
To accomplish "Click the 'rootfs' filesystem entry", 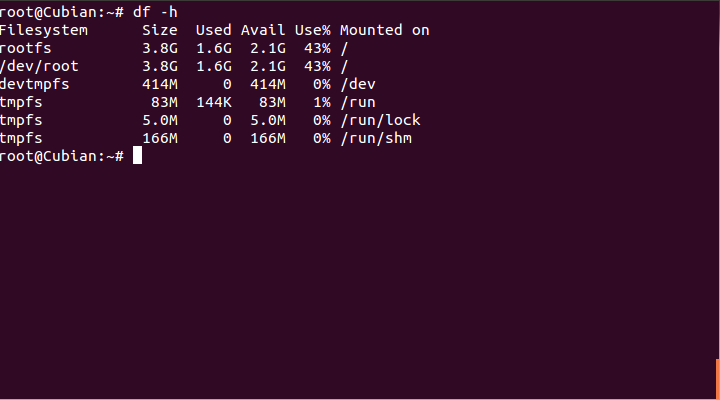I will 26,48.
